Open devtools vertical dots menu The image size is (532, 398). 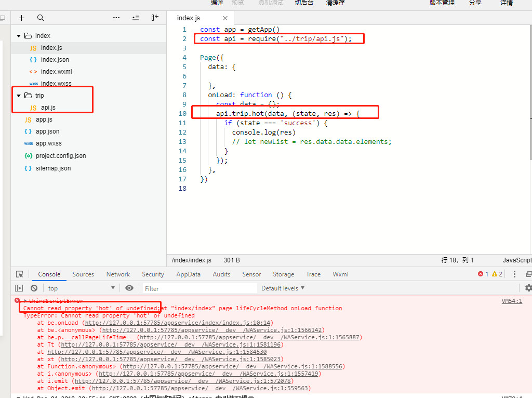tap(514, 274)
